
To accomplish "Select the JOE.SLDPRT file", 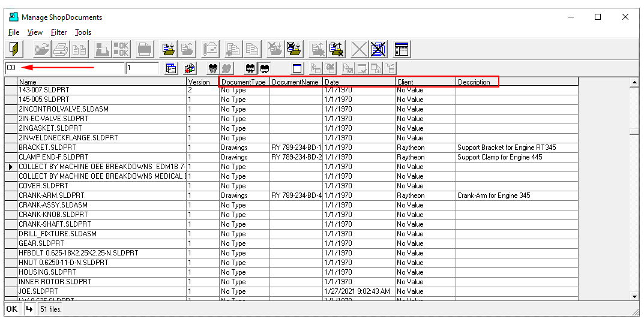I will 38,291.
